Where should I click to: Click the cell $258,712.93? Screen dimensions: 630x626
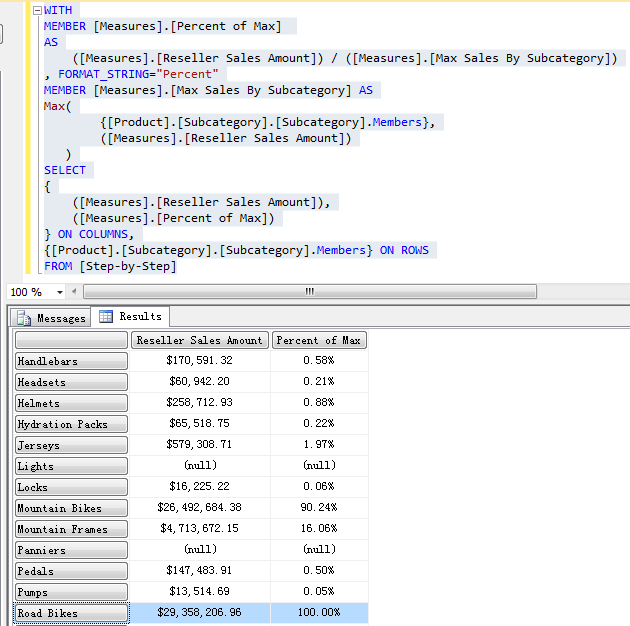200,402
